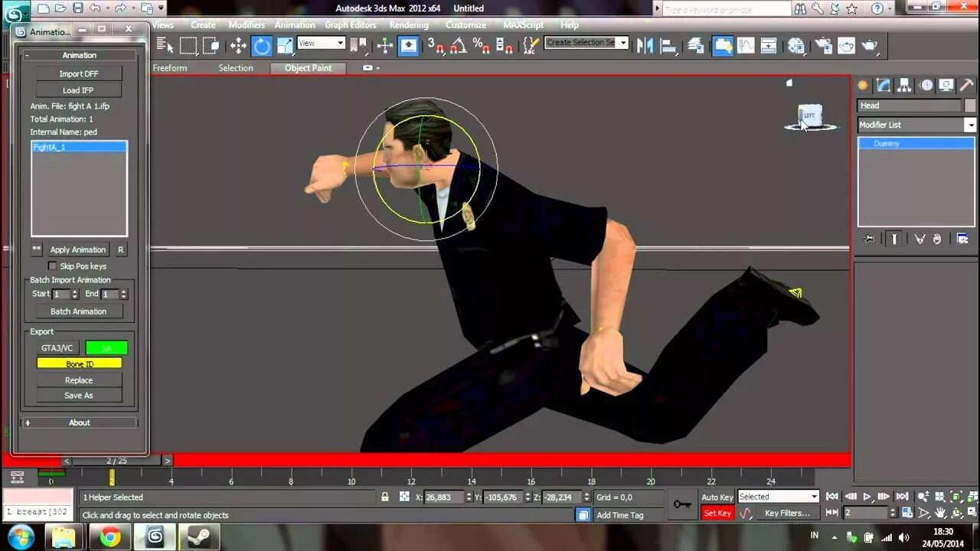Toggle the selection lock icon
Viewport: 980px width, 551px height.
[385, 497]
